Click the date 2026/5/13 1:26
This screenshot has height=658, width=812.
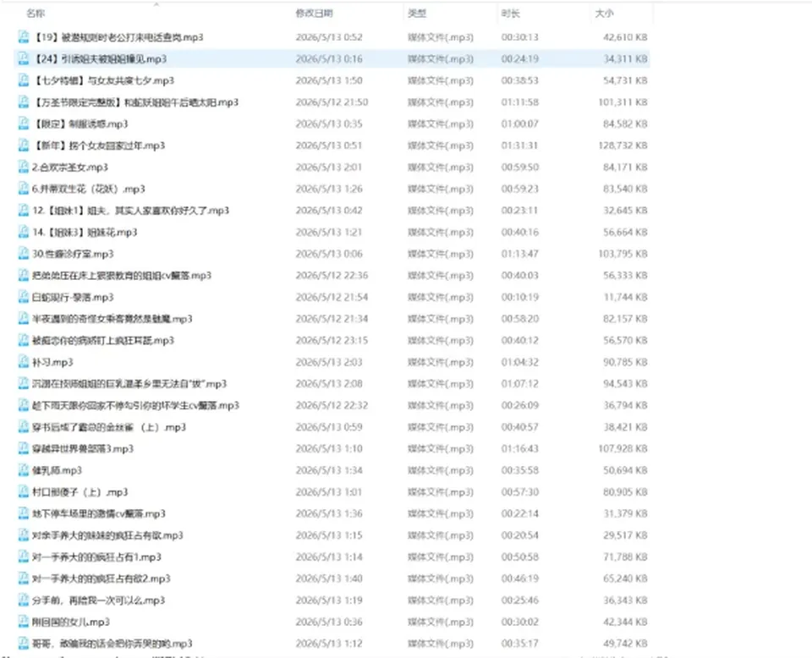click(329, 189)
